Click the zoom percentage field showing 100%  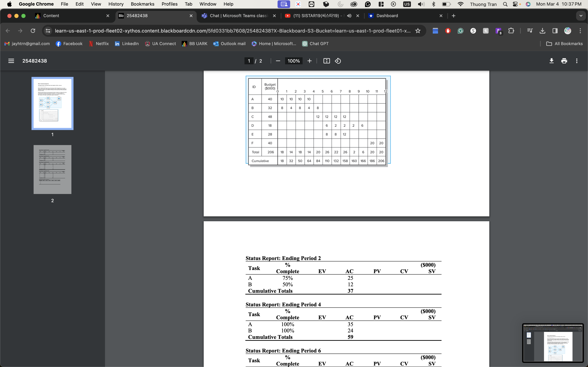click(x=293, y=61)
